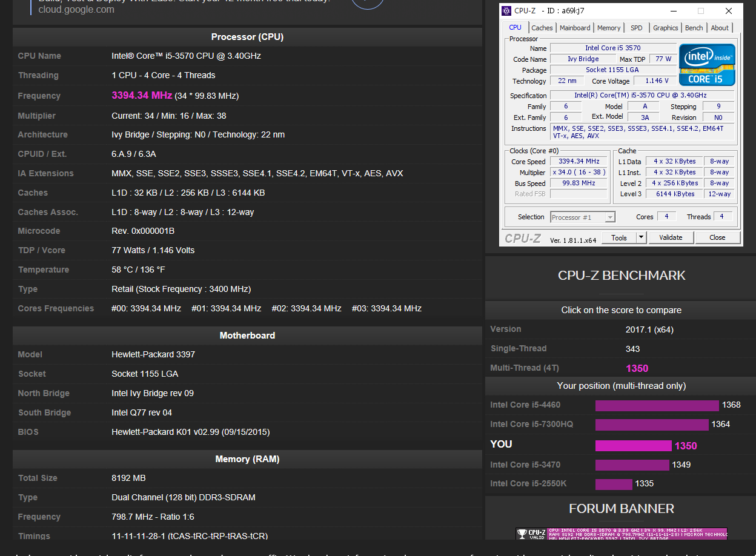The width and height of the screenshot is (756, 556).
Task: Click the 8192 MB total size value
Action: click(x=128, y=478)
